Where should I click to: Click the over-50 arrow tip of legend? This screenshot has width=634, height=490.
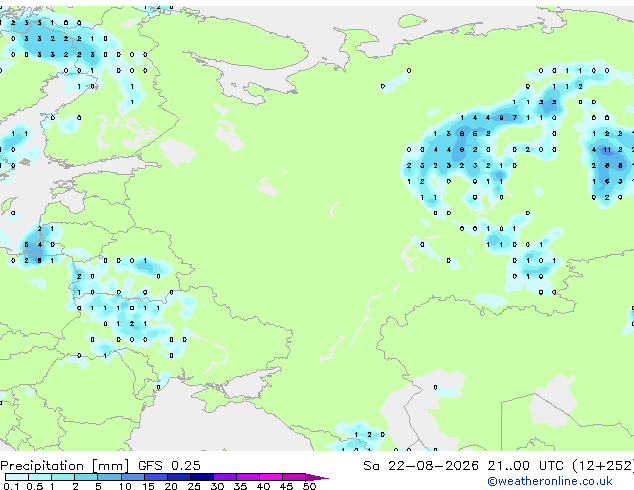tap(317, 477)
